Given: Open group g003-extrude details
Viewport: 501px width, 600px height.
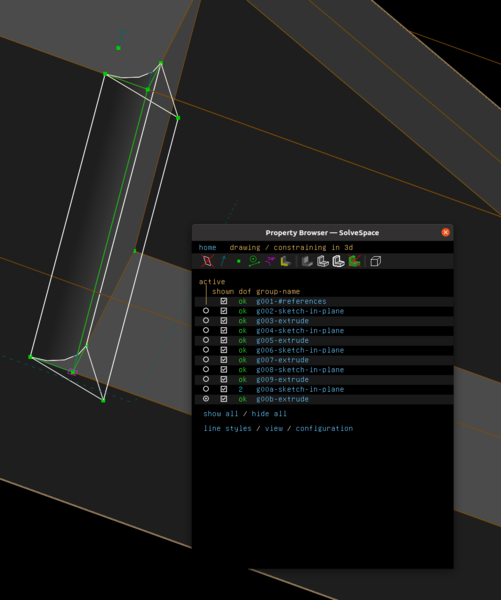Looking at the screenshot, I should [282, 321].
